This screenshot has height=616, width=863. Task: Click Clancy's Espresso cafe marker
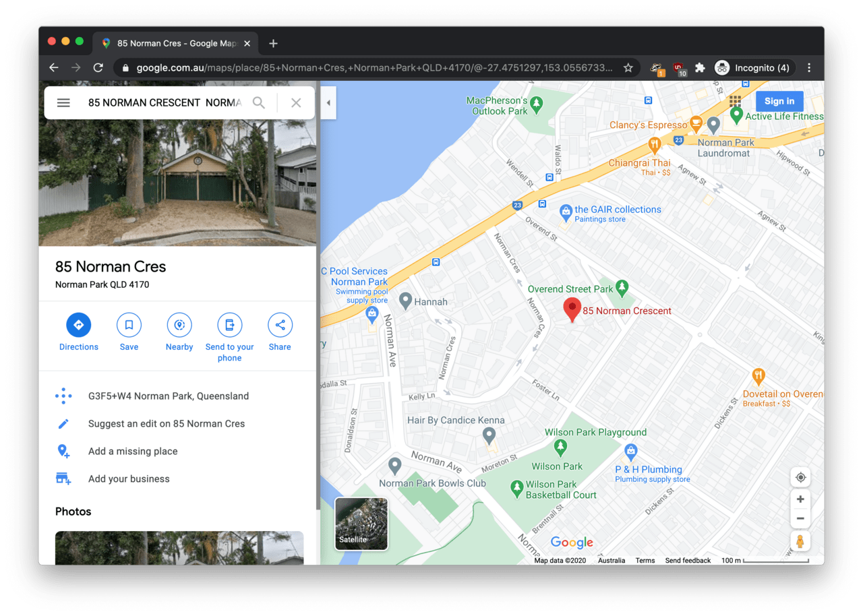[x=696, y=123]
